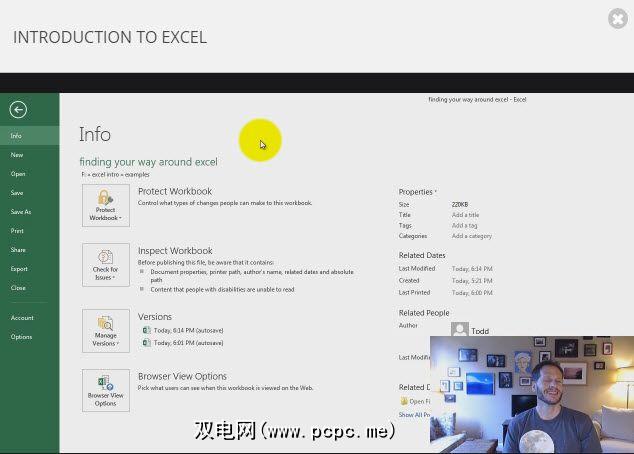Open the Account page
Image resolution: width=634 pixels, height=454 pixels.
point(30,318)
